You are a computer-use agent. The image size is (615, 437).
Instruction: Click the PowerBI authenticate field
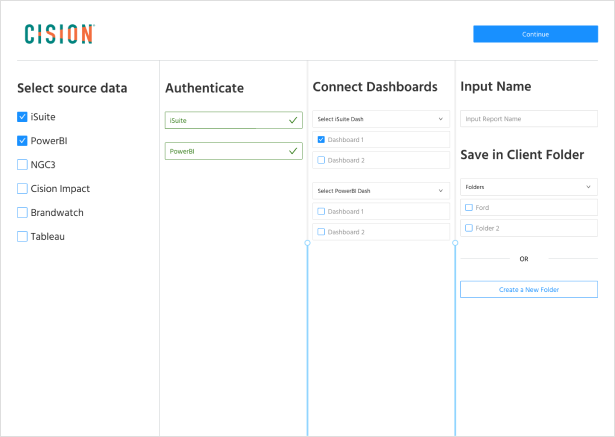point(234,151)
